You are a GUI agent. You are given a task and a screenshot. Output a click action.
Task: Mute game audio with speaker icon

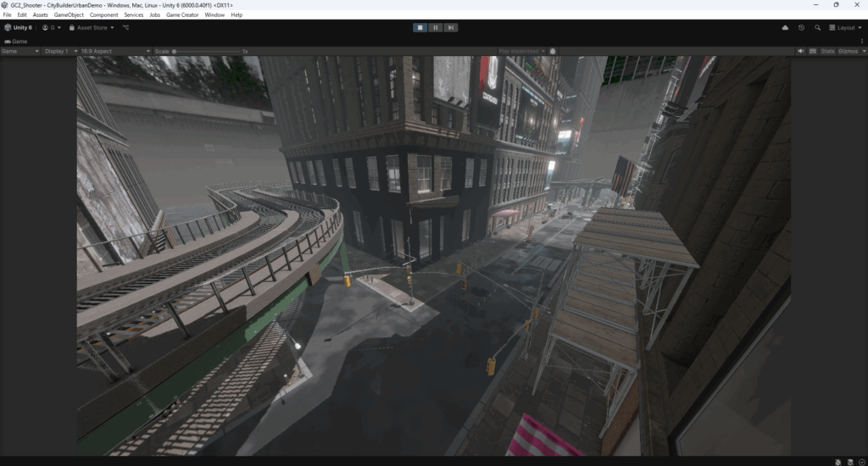click(800, 51)
